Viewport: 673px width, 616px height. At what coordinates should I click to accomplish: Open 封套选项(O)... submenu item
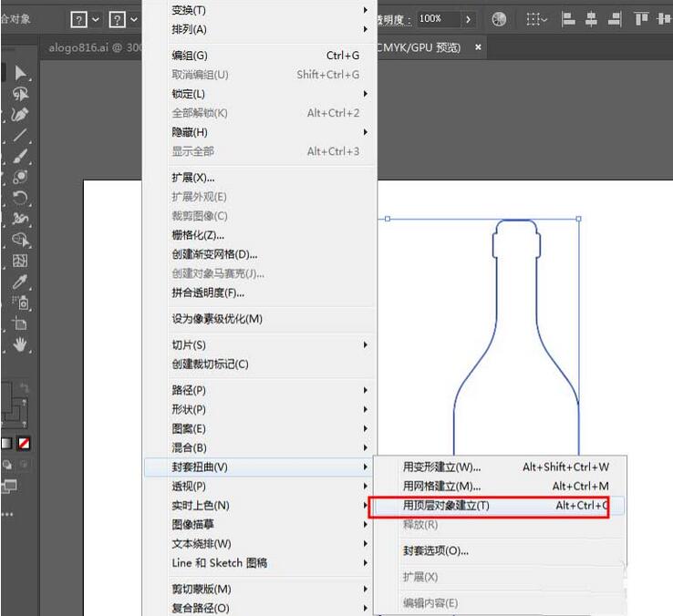click(500, 550)
